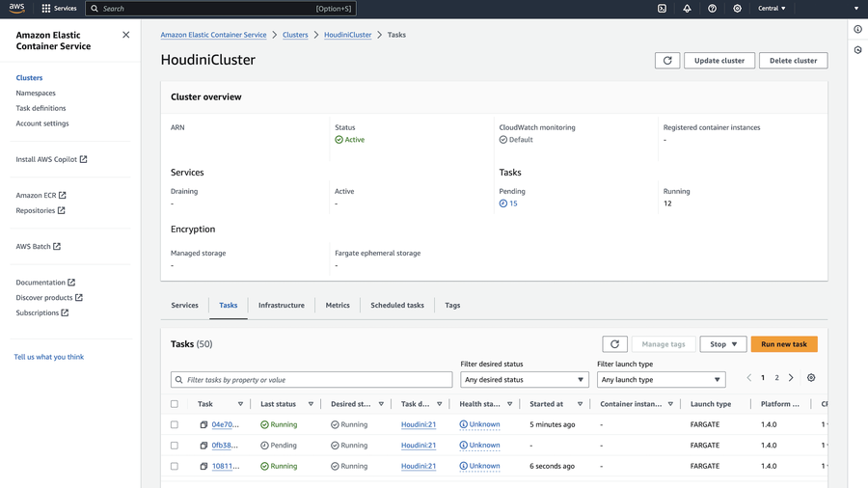Open the HoudiniCluster breadcrumb link

347,35
